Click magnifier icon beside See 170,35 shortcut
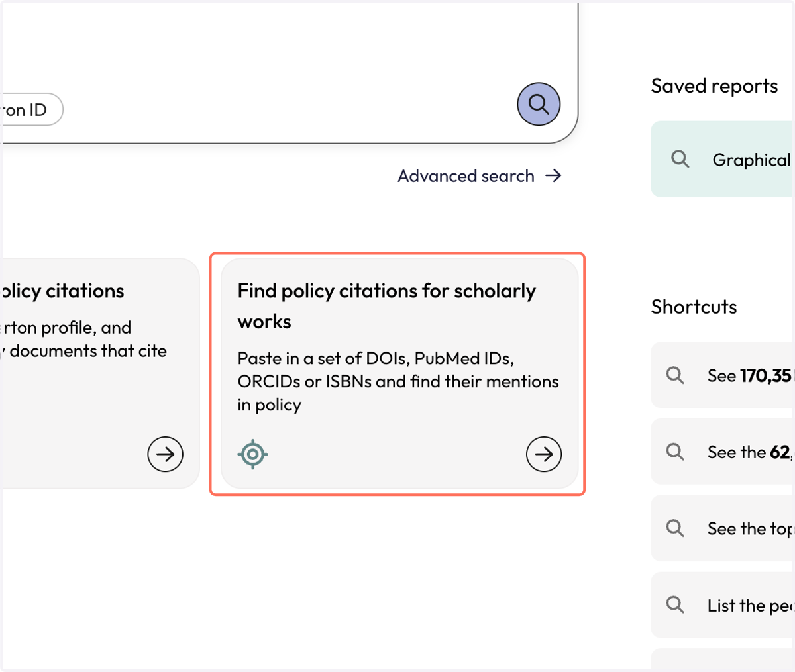 point(675,375)
